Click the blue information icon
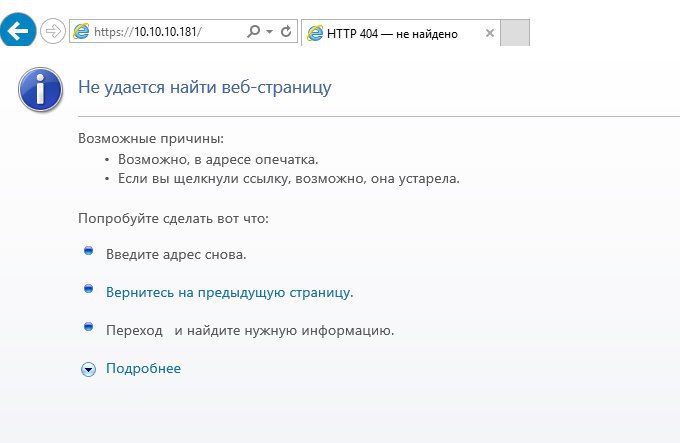Image resolution: width=680 pixels, height=443 pixels. tap(40, 89)
